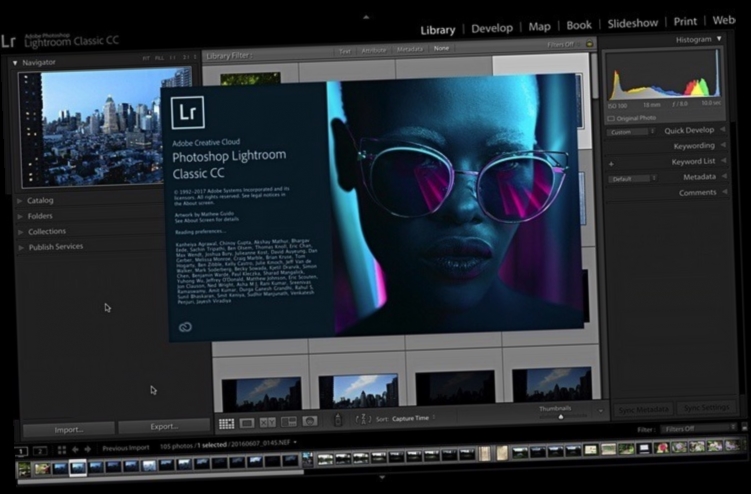
Task: Switch to Print module
Action: click(x=685, y=22)
